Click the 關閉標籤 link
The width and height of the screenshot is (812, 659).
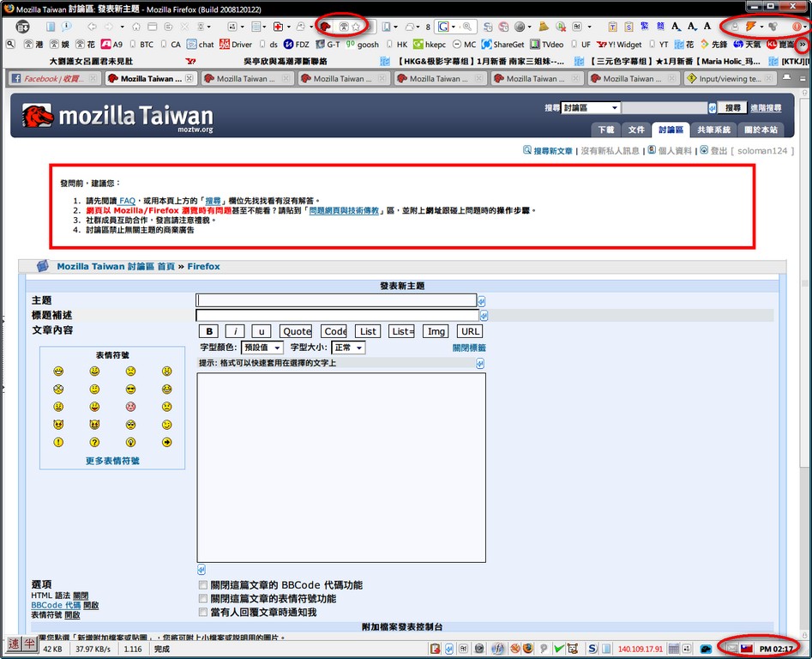point(469,348)
